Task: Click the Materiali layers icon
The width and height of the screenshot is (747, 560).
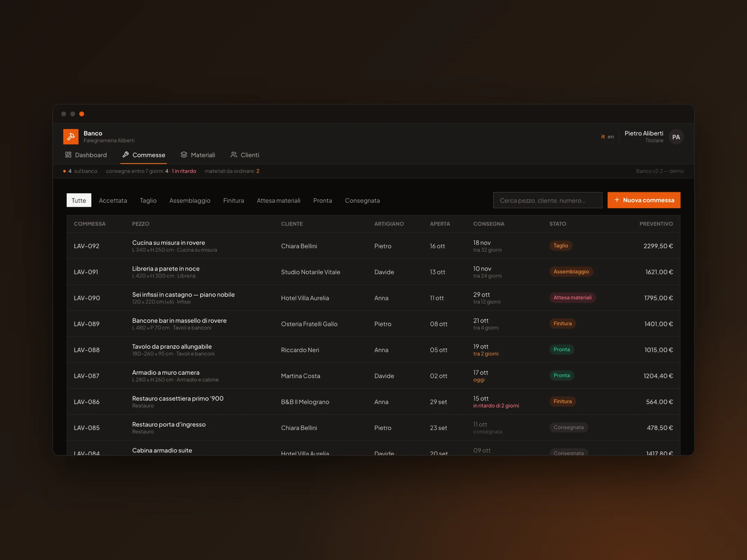Action: 184,155
